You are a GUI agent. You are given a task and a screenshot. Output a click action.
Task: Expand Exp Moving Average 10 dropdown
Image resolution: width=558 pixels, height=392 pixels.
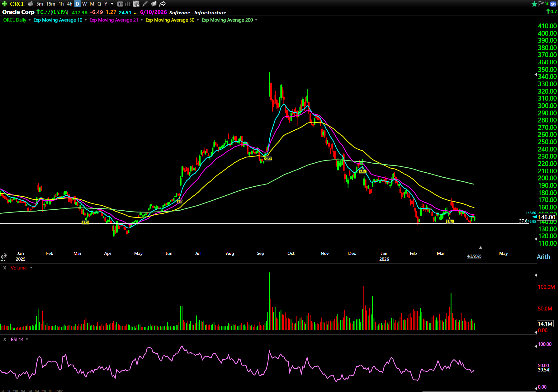(x=86, y=20)
